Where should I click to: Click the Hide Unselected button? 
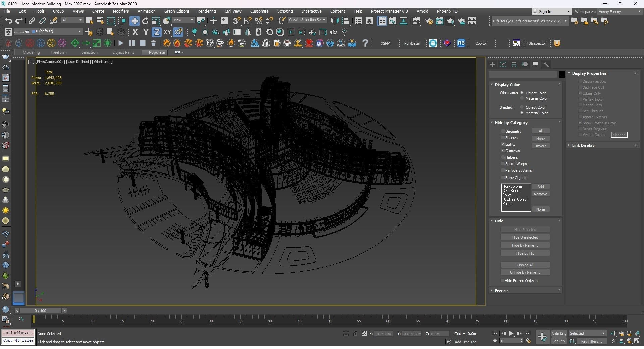(x=525, y=237)
